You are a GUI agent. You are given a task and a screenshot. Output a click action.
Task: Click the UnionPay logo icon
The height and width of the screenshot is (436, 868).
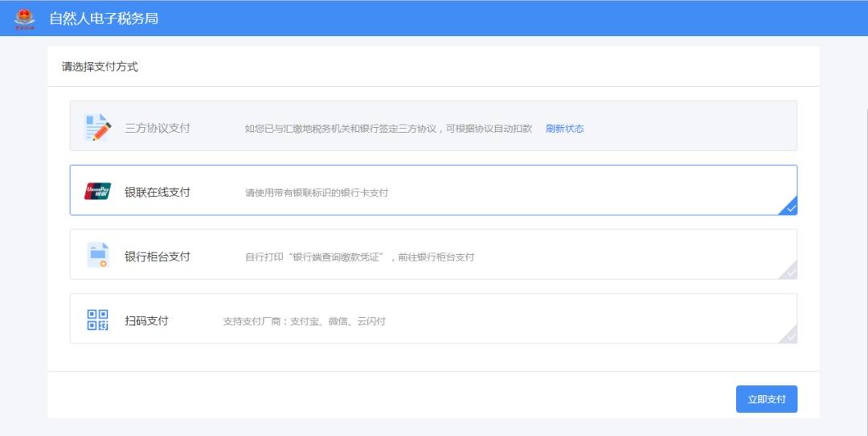click(97, 191)
